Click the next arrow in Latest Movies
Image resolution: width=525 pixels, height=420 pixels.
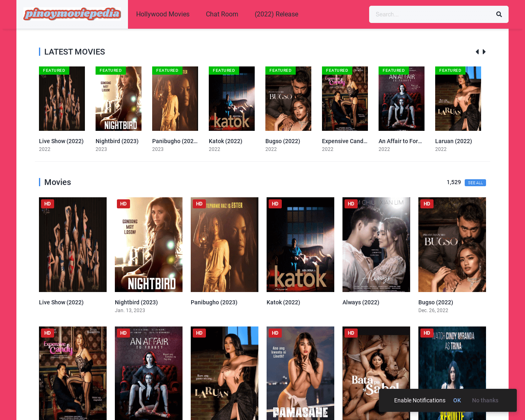tap(484, 52)
